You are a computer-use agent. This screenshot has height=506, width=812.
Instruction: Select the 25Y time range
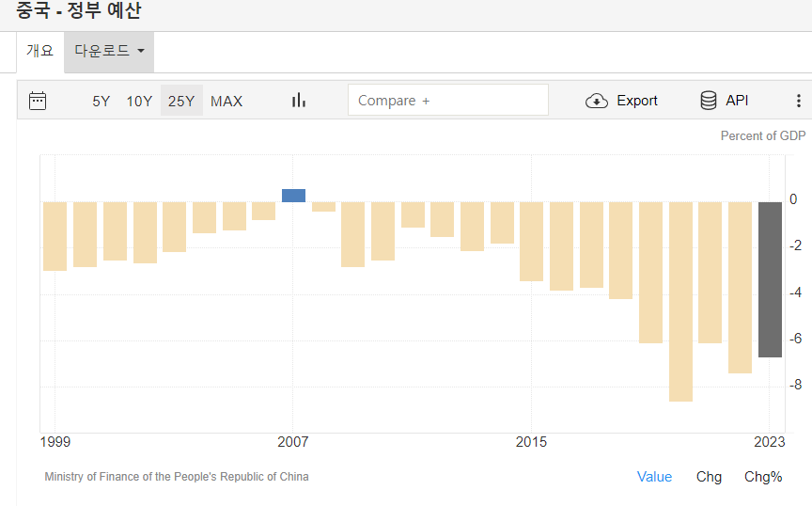click(181, 101)
